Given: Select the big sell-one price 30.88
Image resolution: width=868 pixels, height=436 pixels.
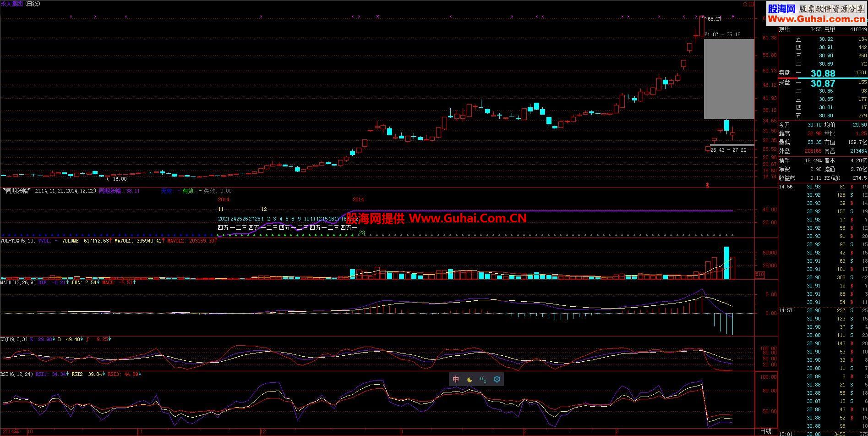Looking at the screenshot, I should point(823,73).
